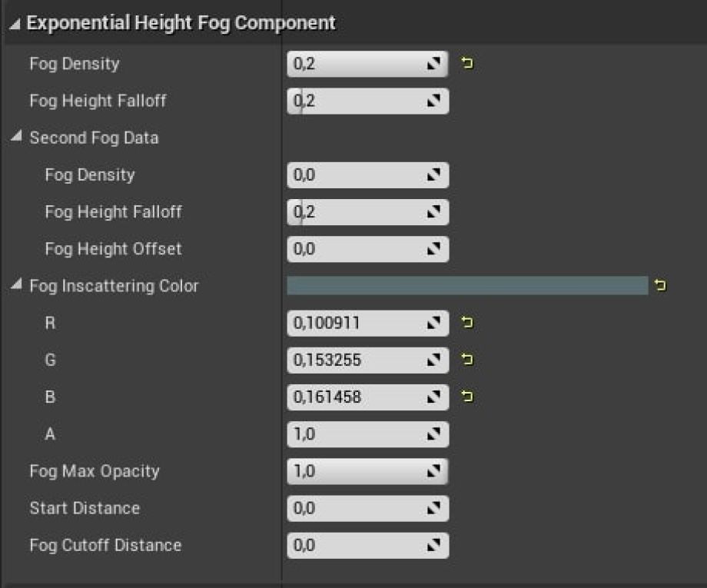Reset the G channel value arrow
This screenshot has height=588, width=707.
click(466, 360)
